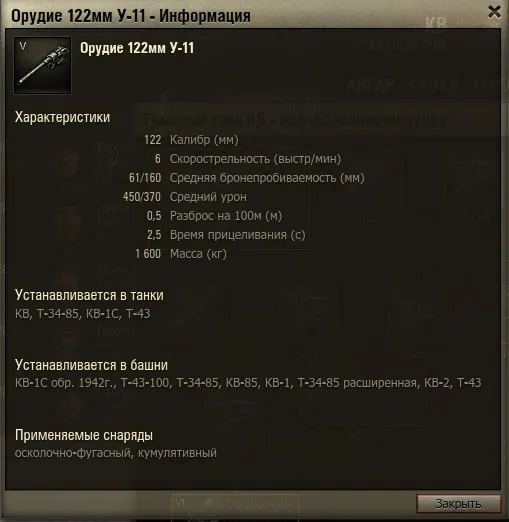Click the tank list КВ, Т-34-85, КВ-1С, Т-43

point(83,314)
